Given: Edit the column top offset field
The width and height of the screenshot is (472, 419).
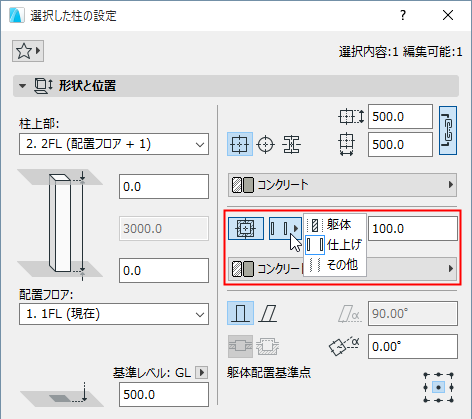Looking at the screenshot, I should pos(164,186).
